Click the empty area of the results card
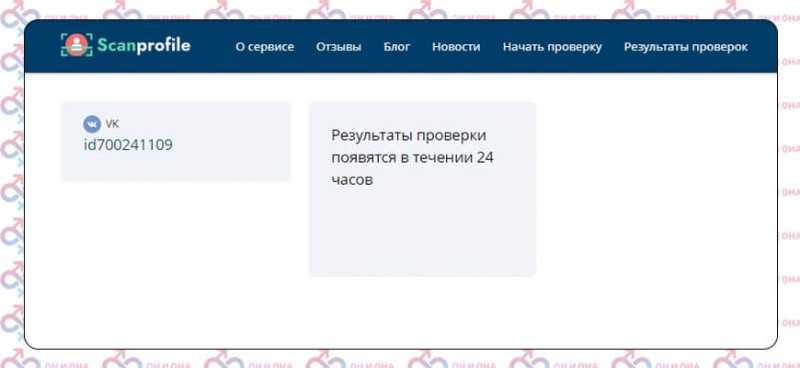The image size is (800, 368). click(x=422, y=232)
